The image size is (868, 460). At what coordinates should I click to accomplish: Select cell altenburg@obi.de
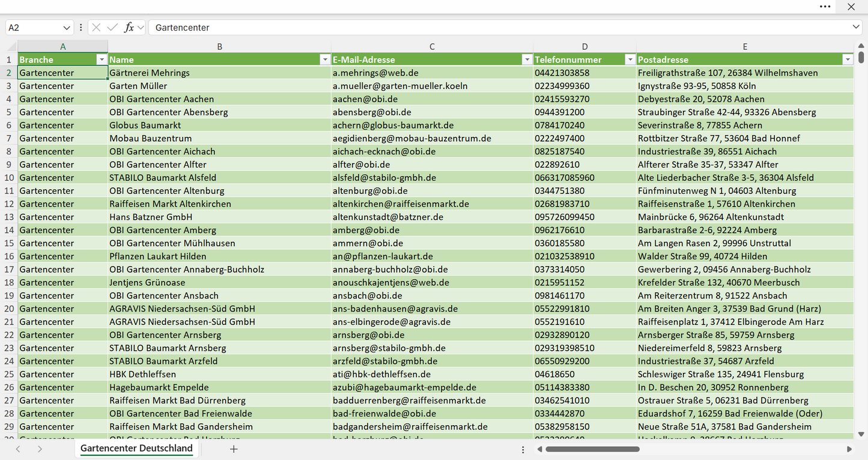(432, 190)
